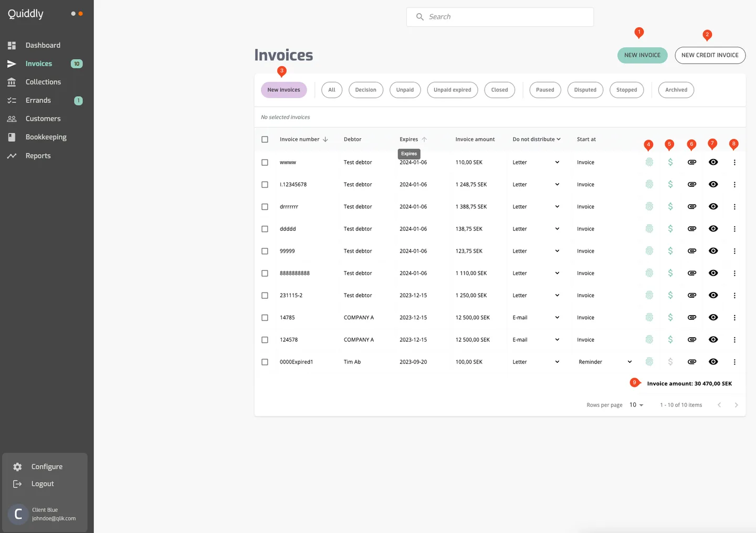Click fingerprint icon for invoice 8888888888

(x=649, y=273)
